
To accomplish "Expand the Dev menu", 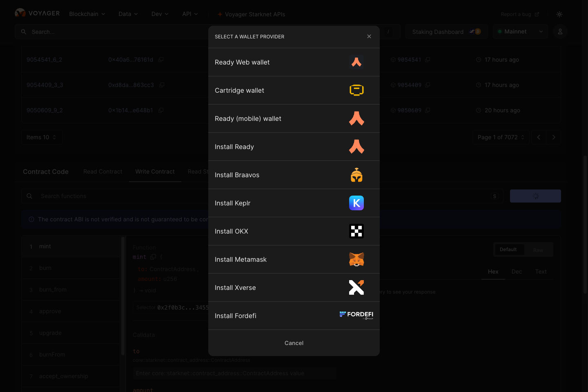I will pos(160,14).
